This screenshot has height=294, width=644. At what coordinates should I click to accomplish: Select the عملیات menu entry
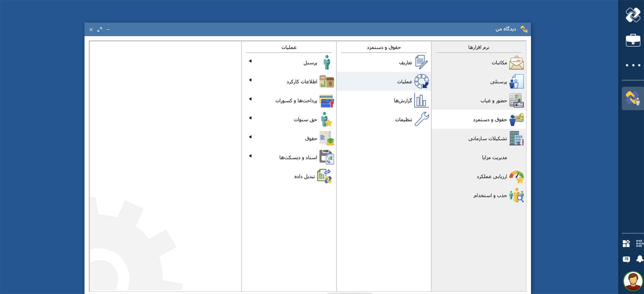[405, 81]
